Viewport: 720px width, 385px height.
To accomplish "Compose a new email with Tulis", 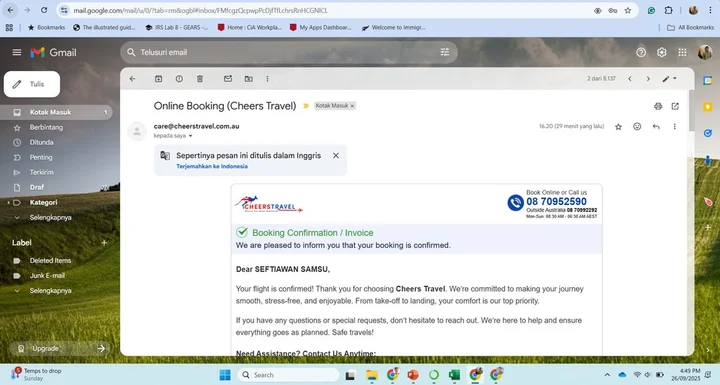I will tap(32, 84).
